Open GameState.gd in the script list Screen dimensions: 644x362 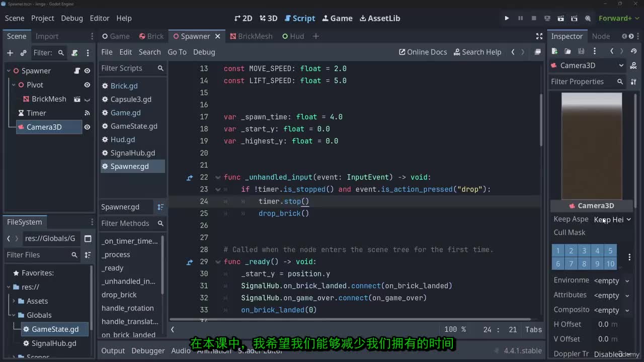pos(133,126)
